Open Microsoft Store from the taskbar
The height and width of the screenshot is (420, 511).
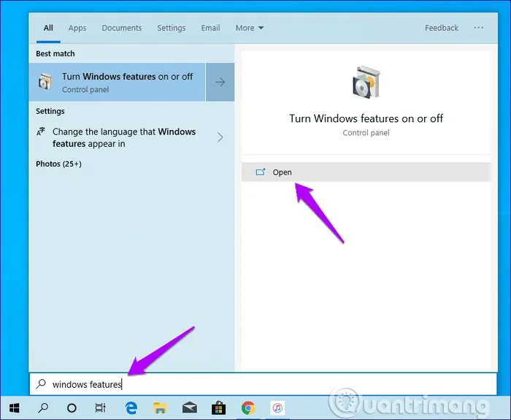[x=219, y=408]
